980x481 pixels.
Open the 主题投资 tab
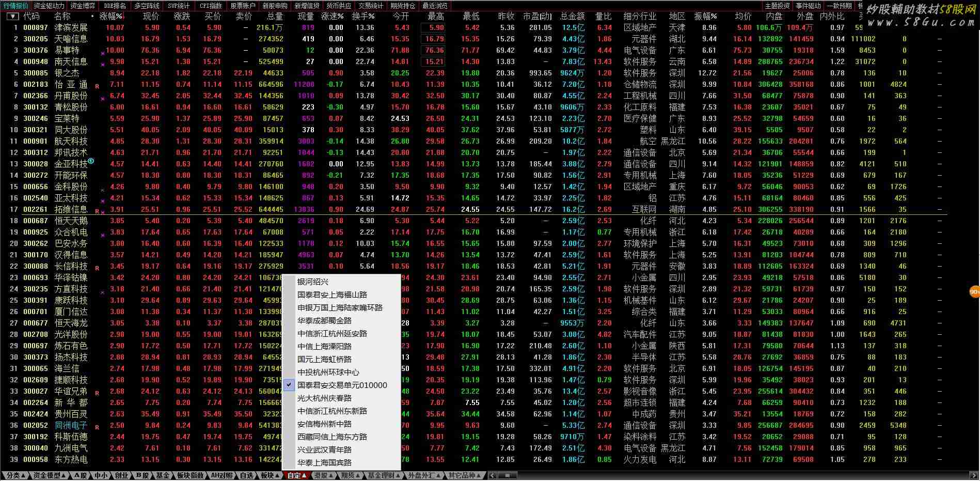point(777,6)
